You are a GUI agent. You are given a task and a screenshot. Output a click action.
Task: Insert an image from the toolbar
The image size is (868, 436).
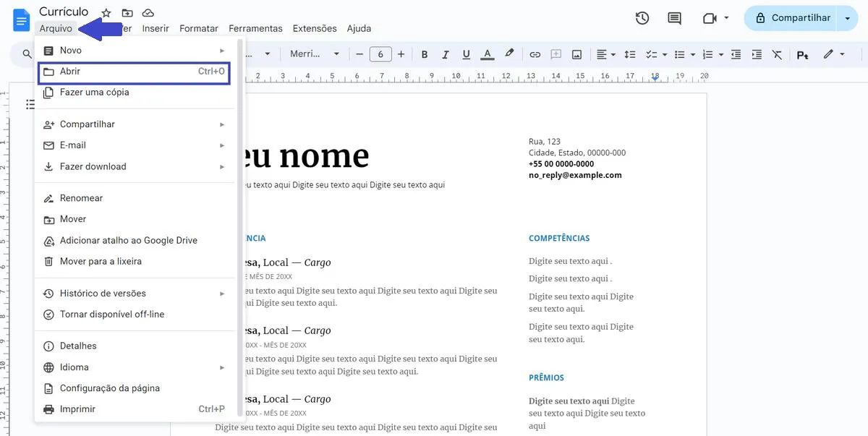coord(576,54)
